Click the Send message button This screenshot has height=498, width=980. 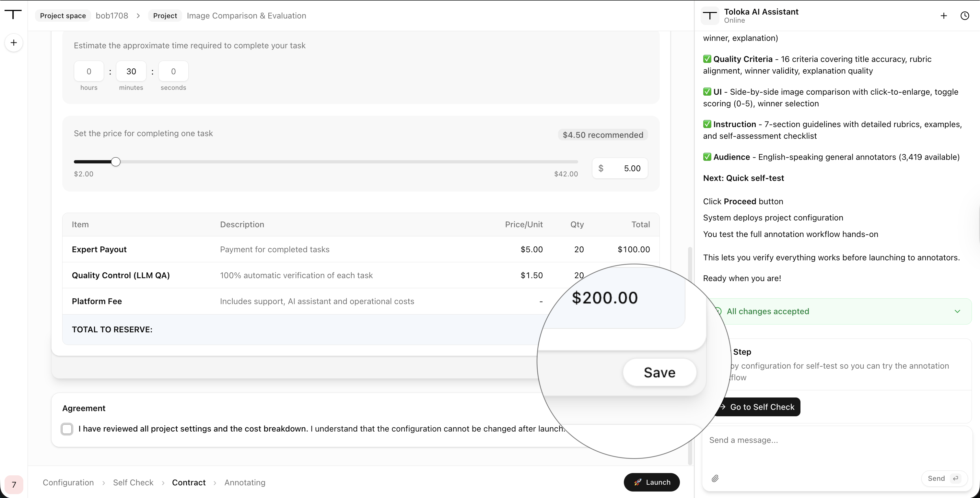pos(944,478)
